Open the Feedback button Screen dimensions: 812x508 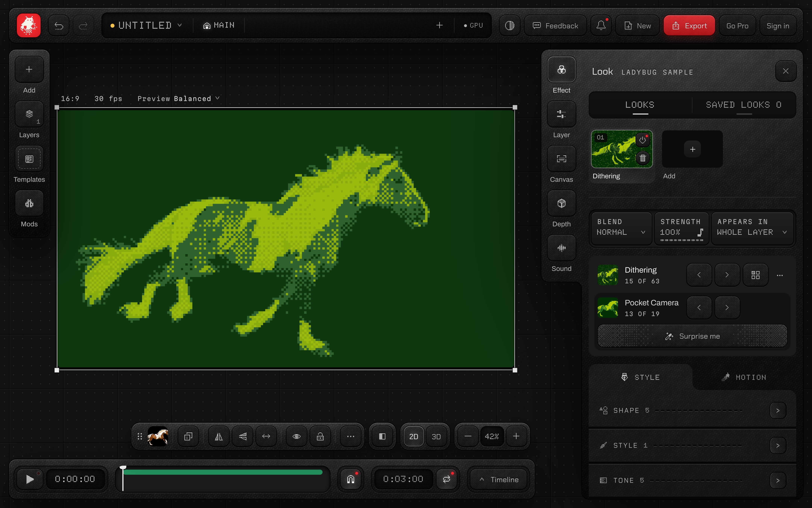click(555, 26)
